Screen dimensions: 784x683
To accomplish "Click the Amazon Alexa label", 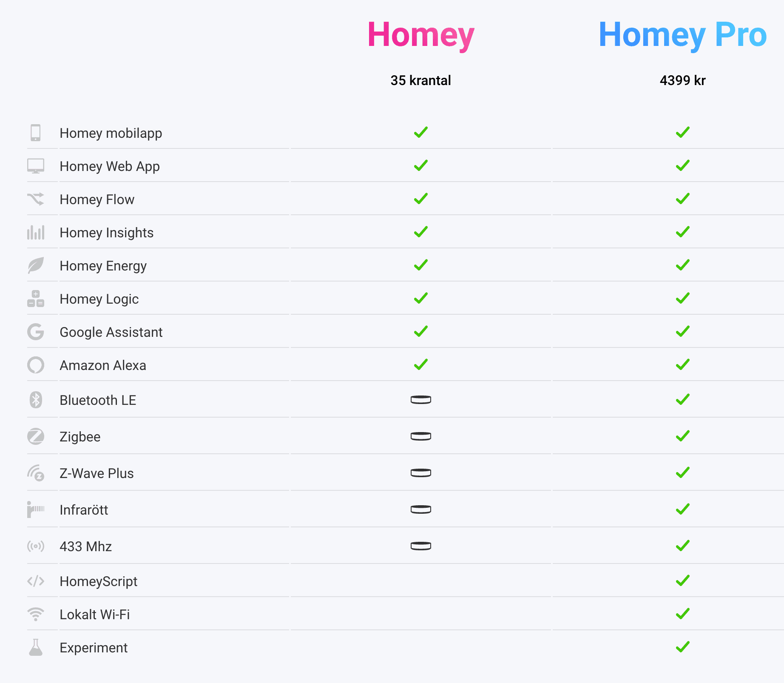I will pos(103,365).
